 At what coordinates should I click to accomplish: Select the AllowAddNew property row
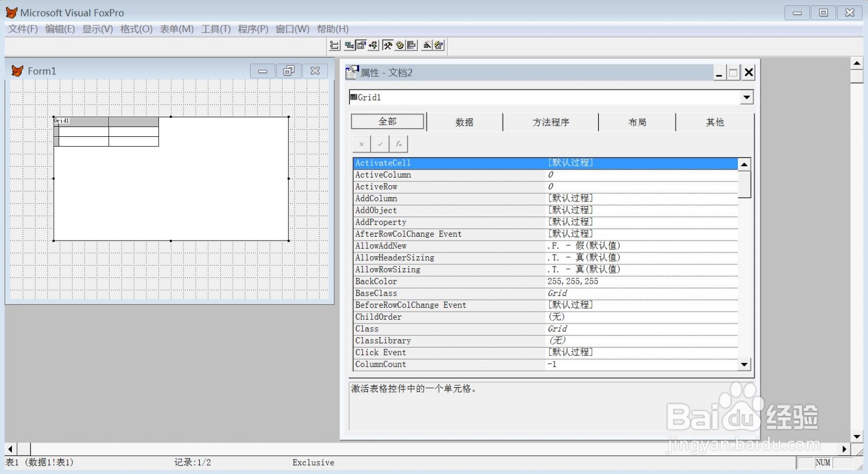pos(545,246)
